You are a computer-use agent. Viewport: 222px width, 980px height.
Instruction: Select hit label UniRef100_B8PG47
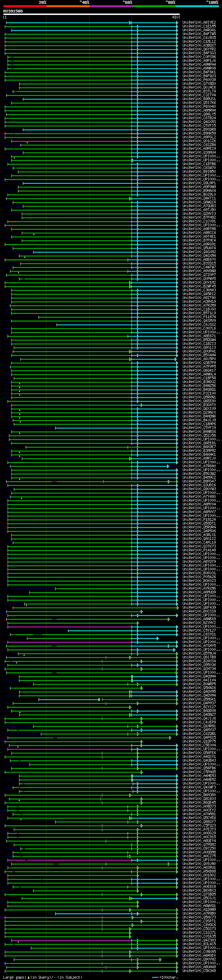pyautogui.click(x=199, y=481)
